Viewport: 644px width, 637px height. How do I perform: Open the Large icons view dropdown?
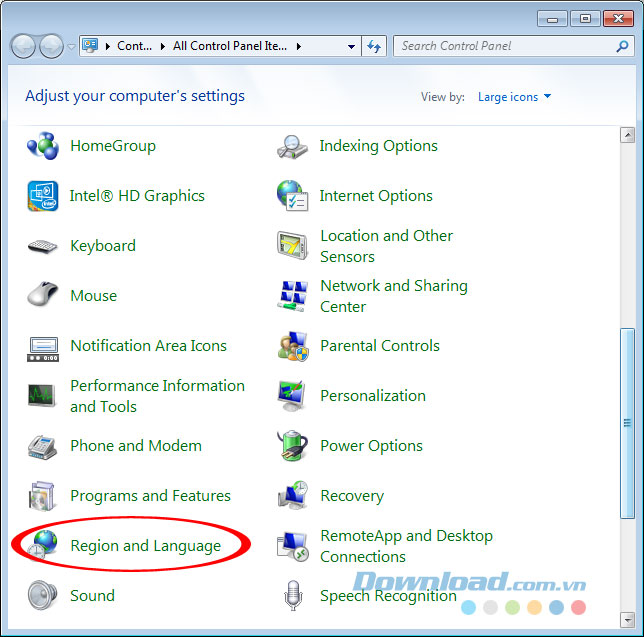[514, 97]
